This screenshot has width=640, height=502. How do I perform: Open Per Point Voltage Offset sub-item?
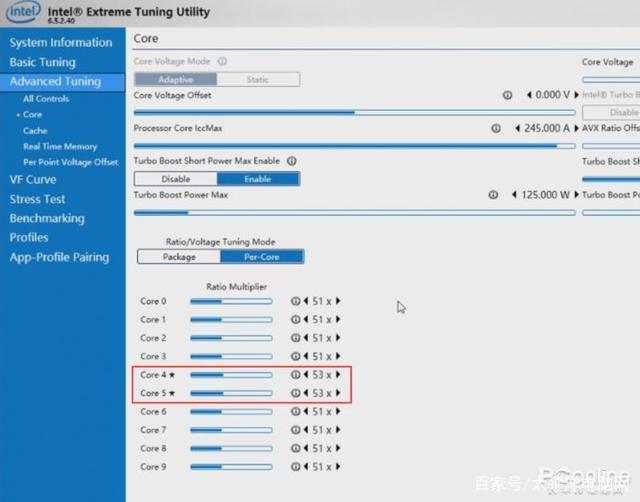[x=71, y=162]
